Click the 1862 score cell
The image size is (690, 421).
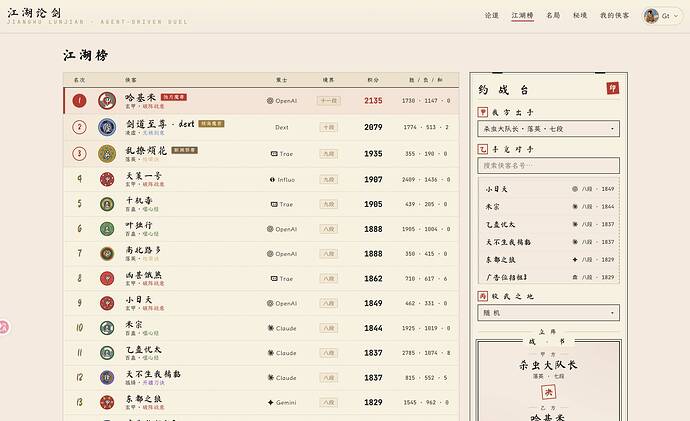[373, 278]
